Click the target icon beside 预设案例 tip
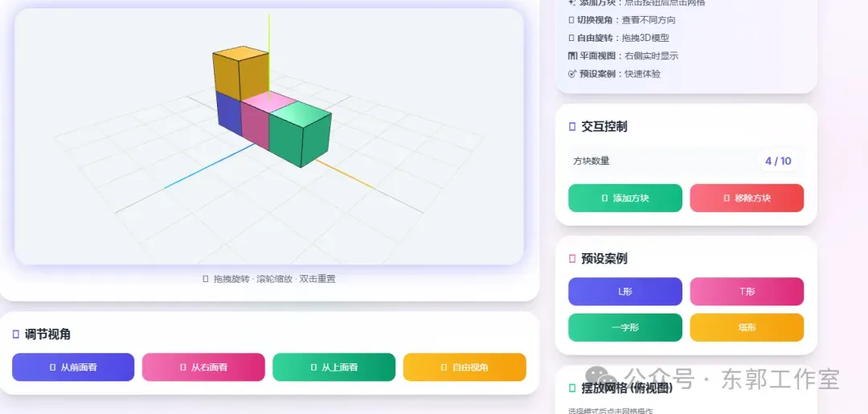 [572, 74]
